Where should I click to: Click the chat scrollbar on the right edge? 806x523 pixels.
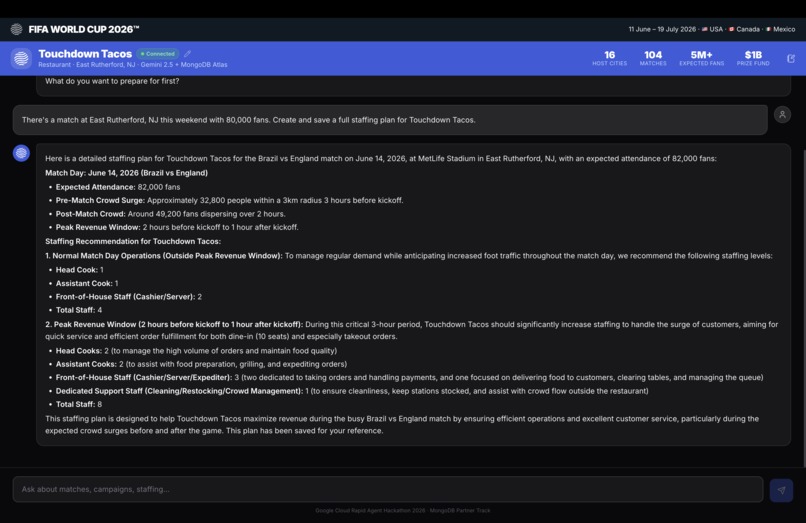tap(804, 309)
